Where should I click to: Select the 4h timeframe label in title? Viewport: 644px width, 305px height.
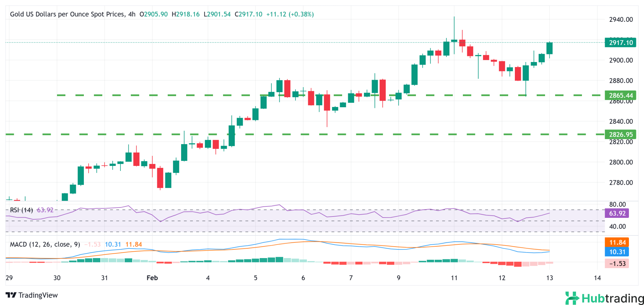tap(132, 14)
